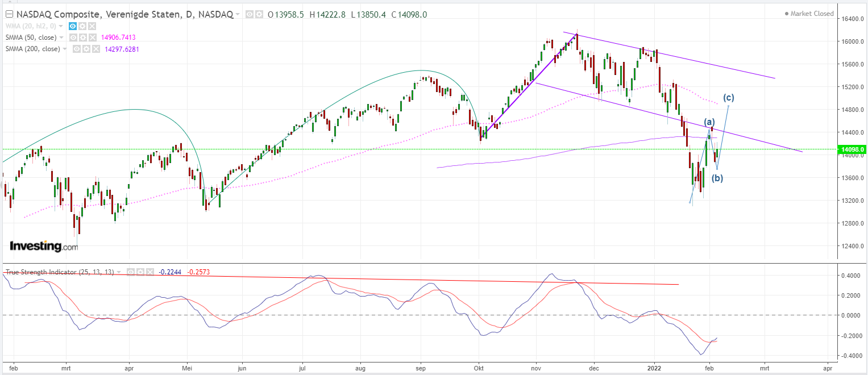The image size is (868, 375).
Task: Remove the True Strength Indicator
Action: [150, 272]
